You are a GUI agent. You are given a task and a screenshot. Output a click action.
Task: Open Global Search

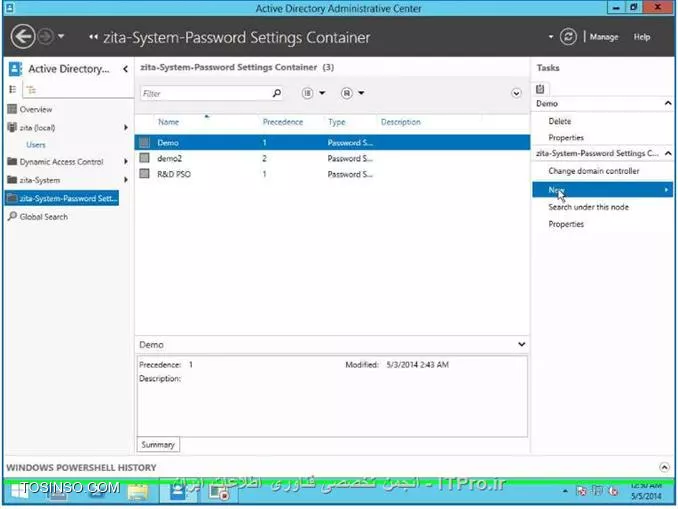coord(43,217)
